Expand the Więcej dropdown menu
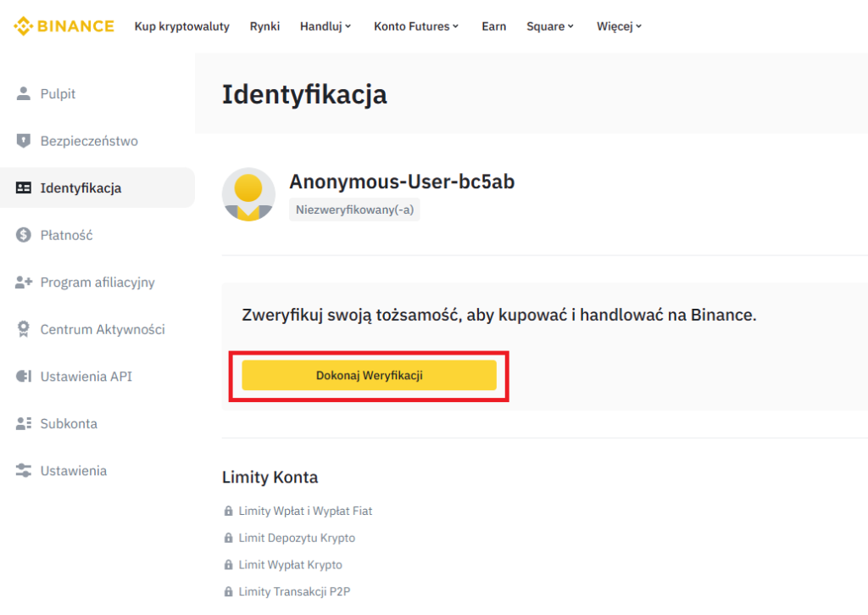This screenshot has height=615, width=868. pos(620,26)
